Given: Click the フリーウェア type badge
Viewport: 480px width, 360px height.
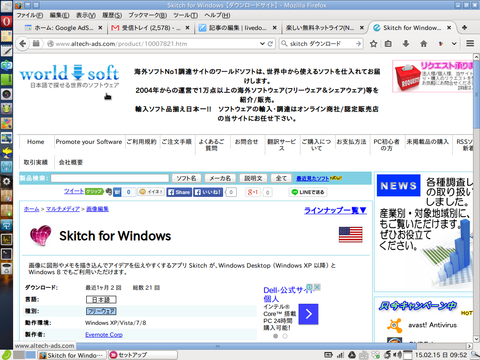Looking at the screenshot, I should pos(101,311).
